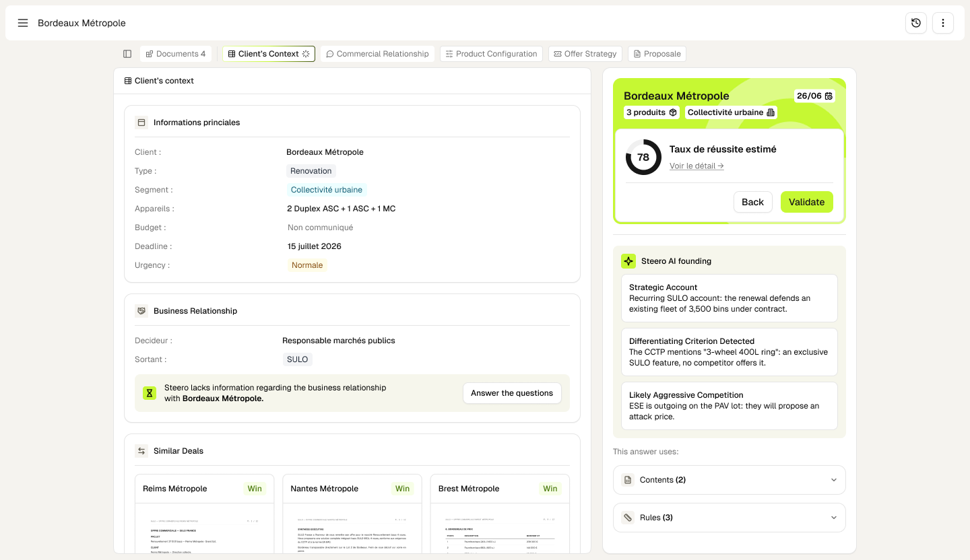Select the Client's Context tab
The height and width of the screenshot is (560, 970).
coord(269,54)
